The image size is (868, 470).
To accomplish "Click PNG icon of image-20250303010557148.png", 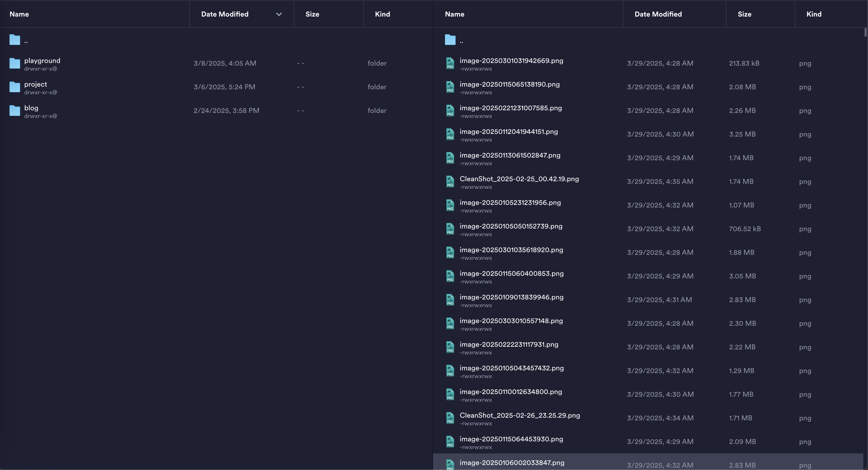I will (450, 324).
